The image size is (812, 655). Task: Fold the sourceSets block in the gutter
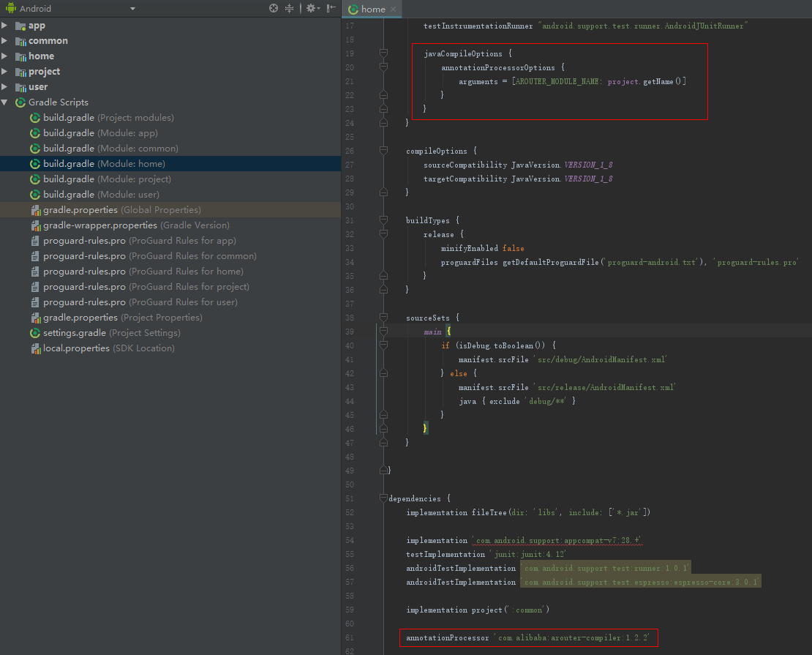click(383, 318)
